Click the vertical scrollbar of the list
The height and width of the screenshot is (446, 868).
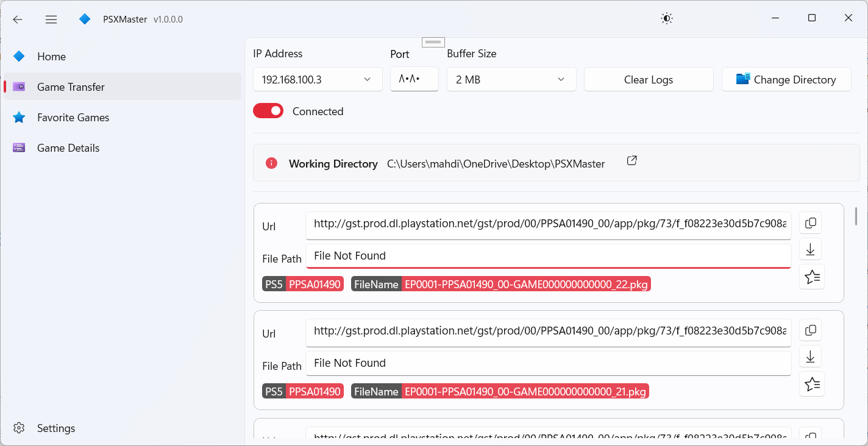856,216
